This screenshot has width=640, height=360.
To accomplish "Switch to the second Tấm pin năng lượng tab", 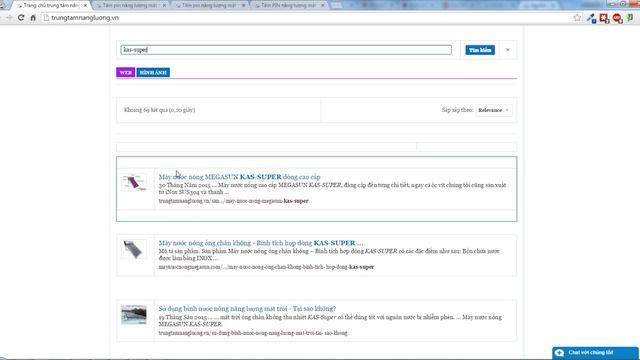I will [x=129, y=6].
